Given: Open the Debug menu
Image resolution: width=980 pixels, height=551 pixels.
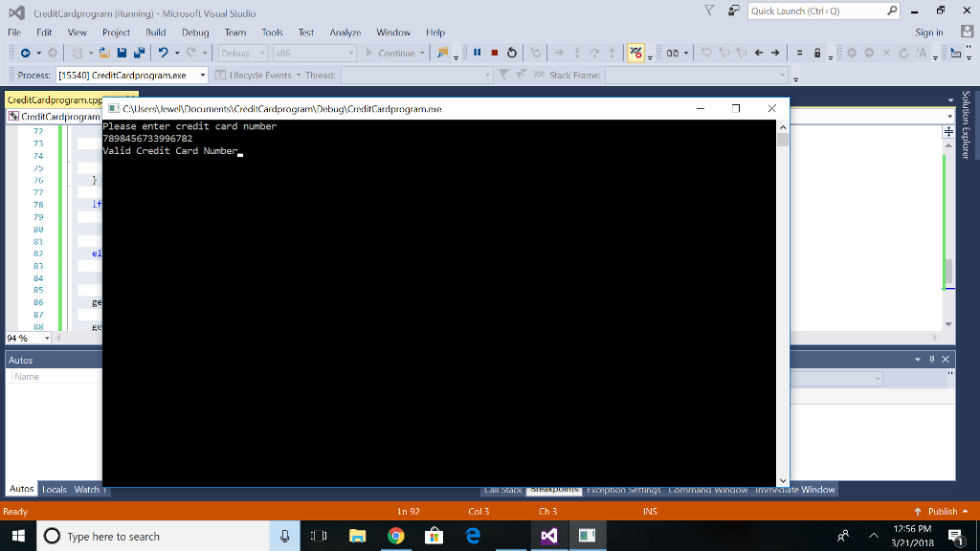Looking at the screenshot, I should [x=193, y=32].
